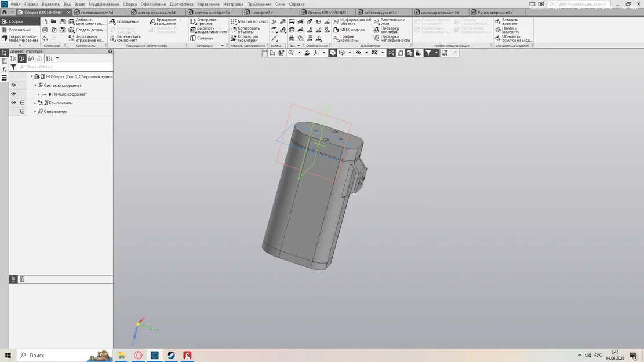Expand the Сопряжения node
Image resolution: width=644 pixels, height=362 pixels.
click(x=35, y=111)
